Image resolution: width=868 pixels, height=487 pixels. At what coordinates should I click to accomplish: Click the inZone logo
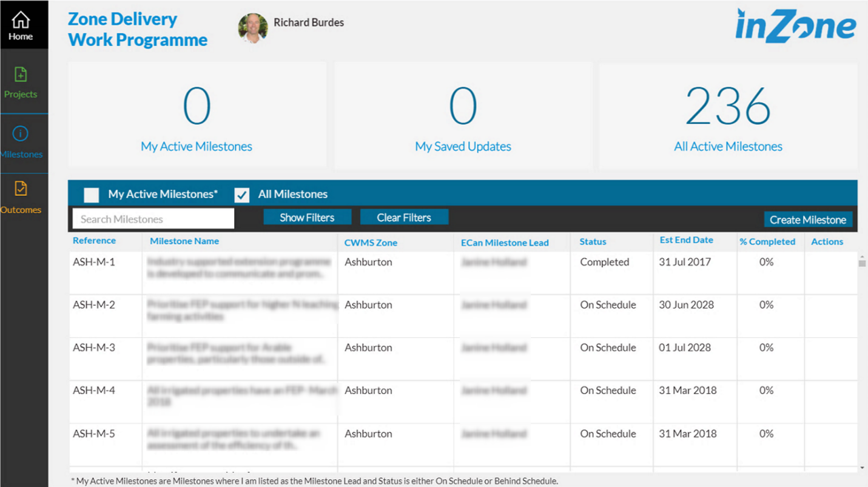click(x=796, y=26)
